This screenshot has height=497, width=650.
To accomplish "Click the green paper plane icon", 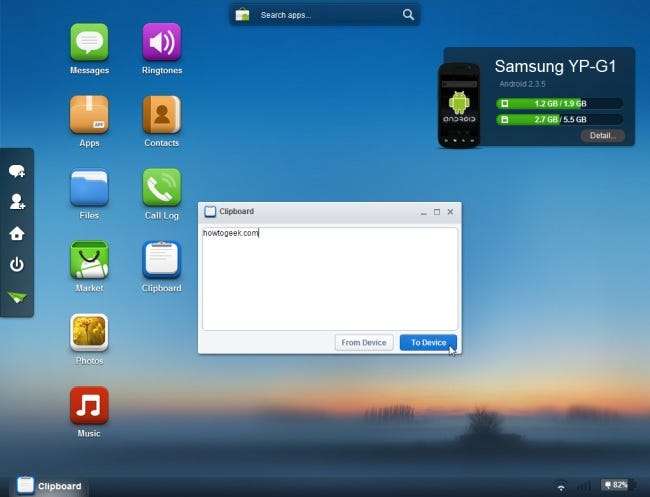I will [x=17, y=297].
